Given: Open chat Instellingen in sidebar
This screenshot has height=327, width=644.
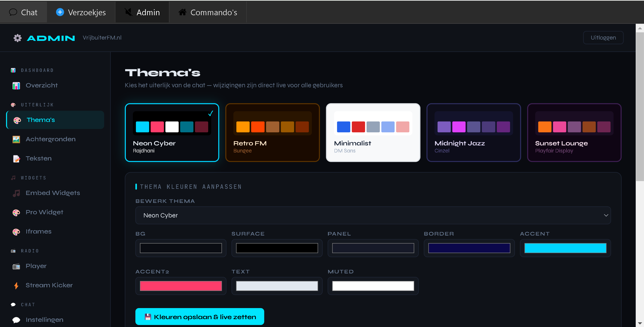Looking at the screenshot, I should (x=55, y=320).
